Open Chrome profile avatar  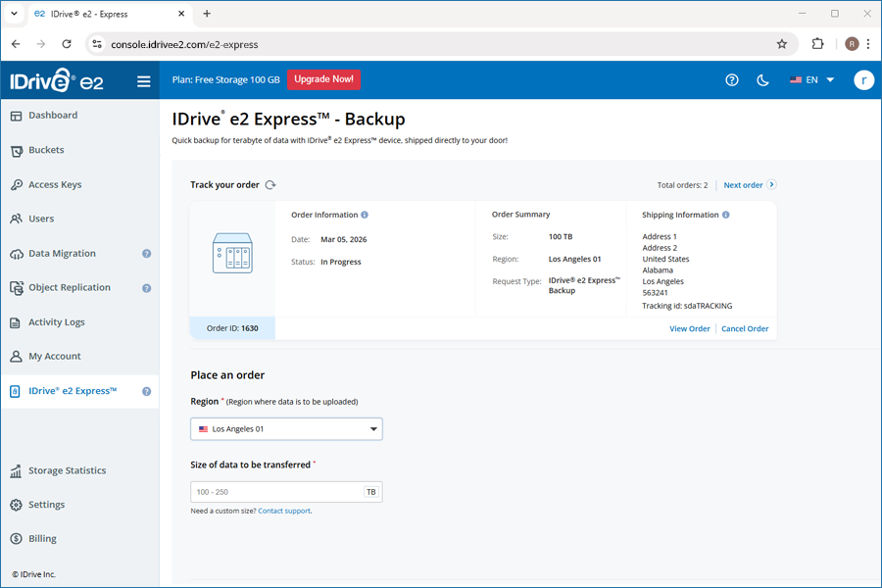(852, 44)
